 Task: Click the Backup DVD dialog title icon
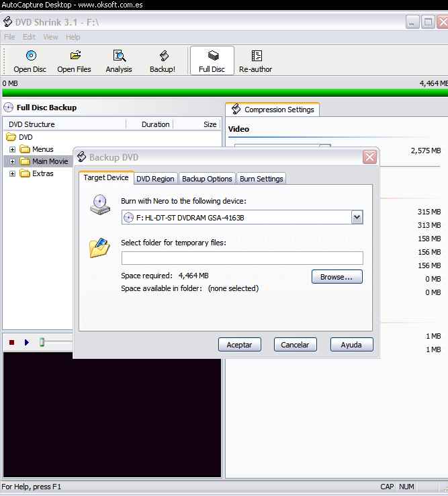[x=82, y=157]
